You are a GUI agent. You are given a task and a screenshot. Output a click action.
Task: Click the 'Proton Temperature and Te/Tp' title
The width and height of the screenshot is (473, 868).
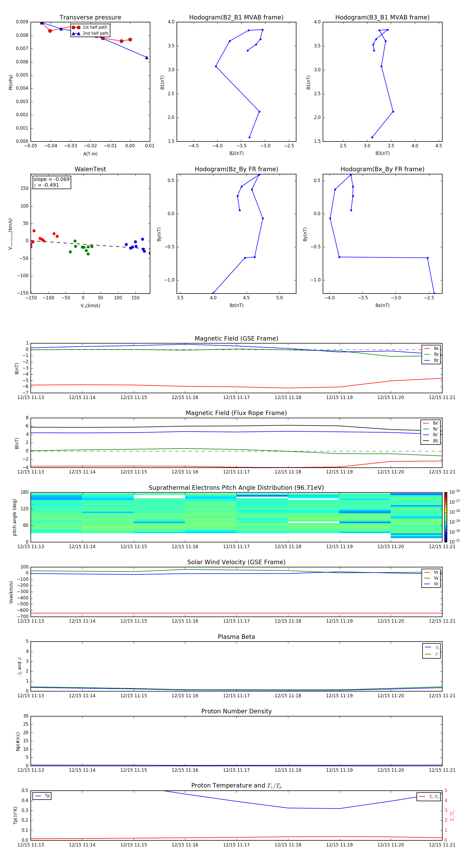pos(236,786)
